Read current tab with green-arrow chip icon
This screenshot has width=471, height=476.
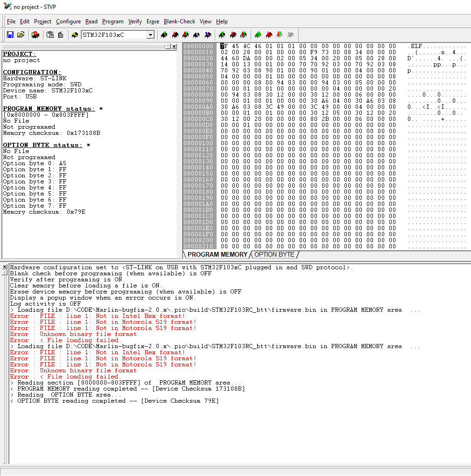pyautogui.click(x=164, y=35)
